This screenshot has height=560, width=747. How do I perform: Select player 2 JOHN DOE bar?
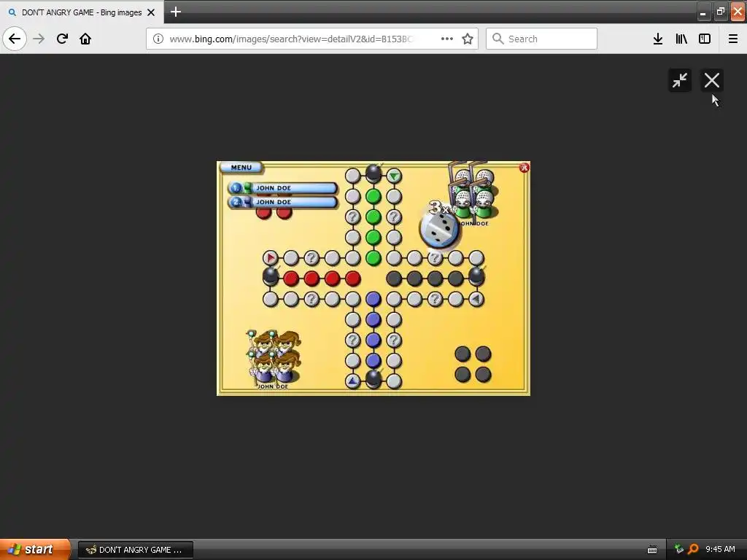pyautogui.click(x=282, y=202)
